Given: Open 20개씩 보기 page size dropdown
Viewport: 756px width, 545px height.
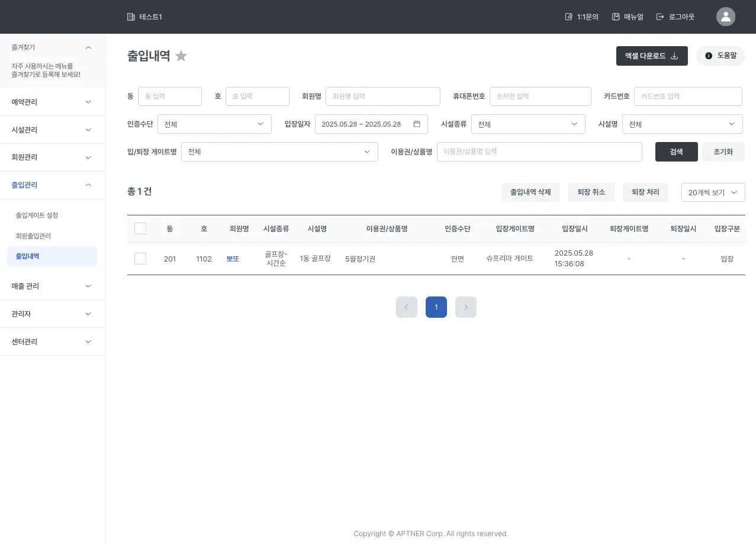Looking at the screenshot, I should 713,192.
